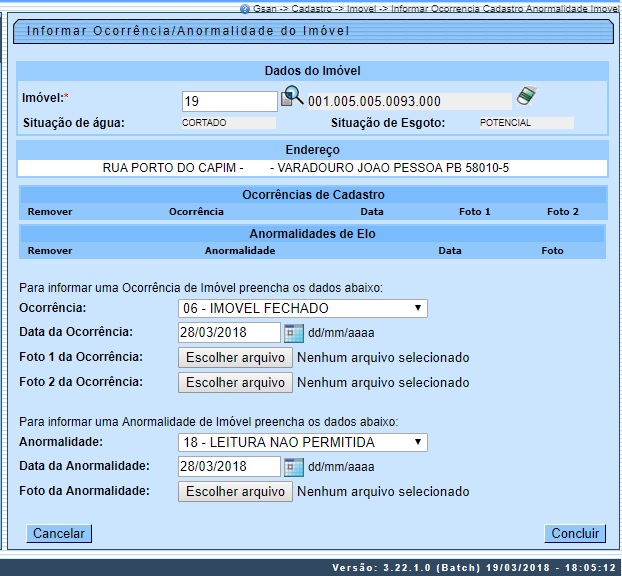
Task: Choose file for Foto 1 da Ocorrência
Action: (235, 357)
